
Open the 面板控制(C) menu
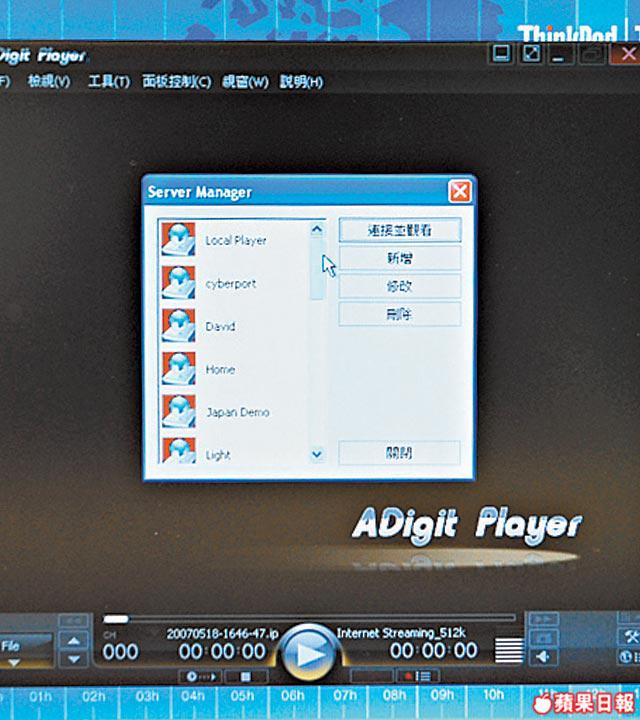(x=177, y=82)
